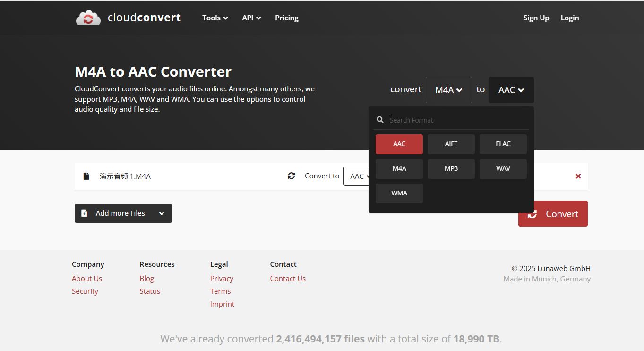Click Sign Up in the header
This screenshot has height=351, width=644.
click(x=536, y=18)
